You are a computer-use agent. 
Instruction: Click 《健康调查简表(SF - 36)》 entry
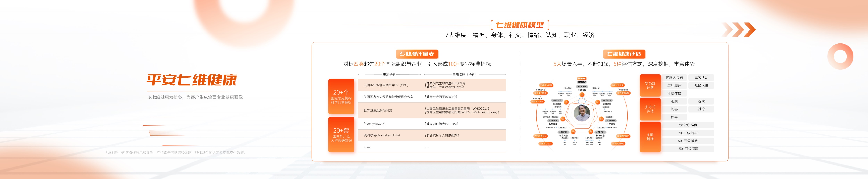441,124
